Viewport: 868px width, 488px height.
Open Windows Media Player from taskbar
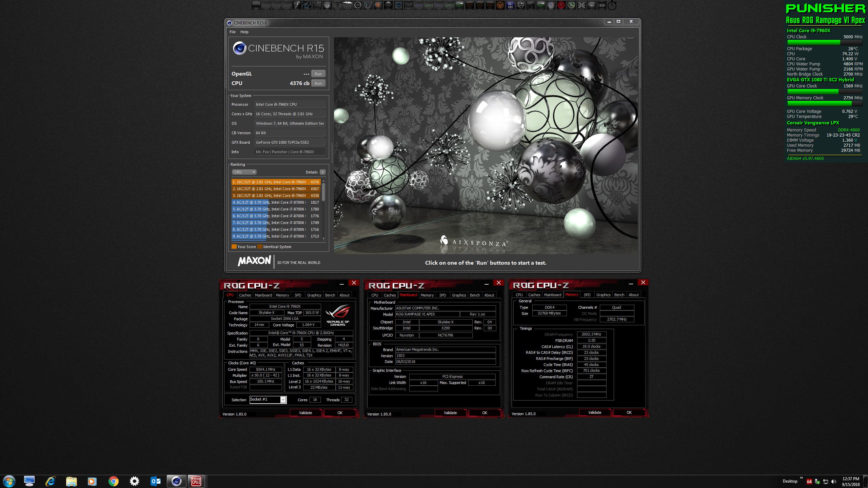pos(92,481)
